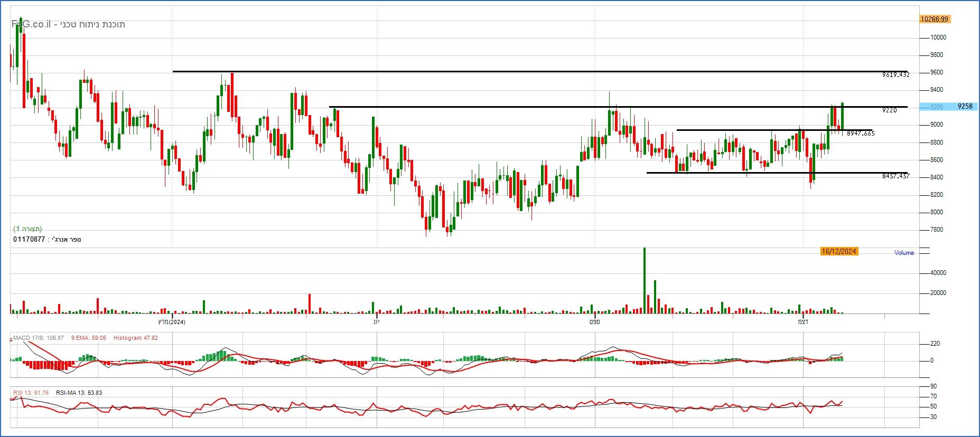Click the tallest green volume spike bar
980x437 pixels.
point(645,280)
